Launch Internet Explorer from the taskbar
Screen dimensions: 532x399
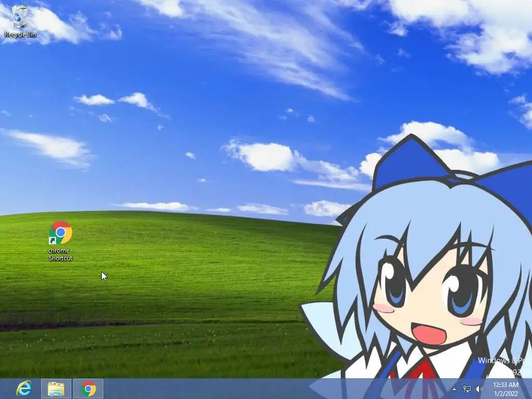click(24, 389)
